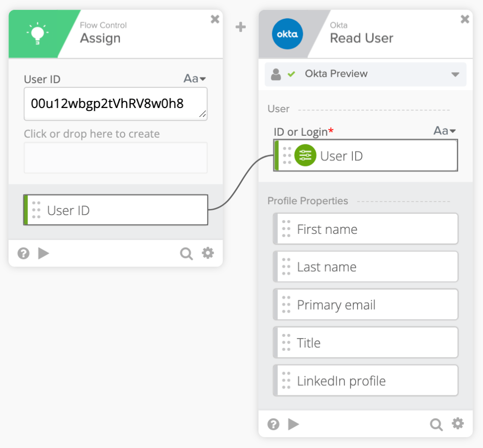Expand the Okta Preview connection dropdown
This screenshot has width=483, height=448.
click(x=455, y=75)
